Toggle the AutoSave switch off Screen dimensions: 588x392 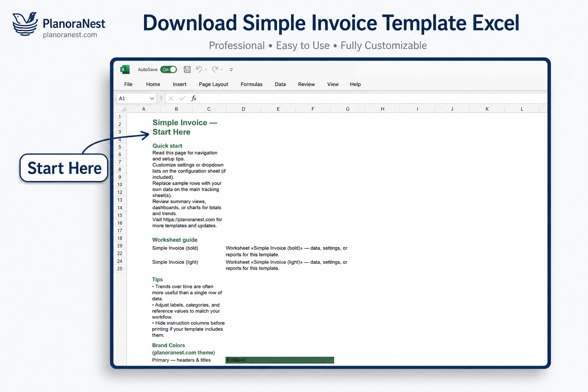pos(168,69)
